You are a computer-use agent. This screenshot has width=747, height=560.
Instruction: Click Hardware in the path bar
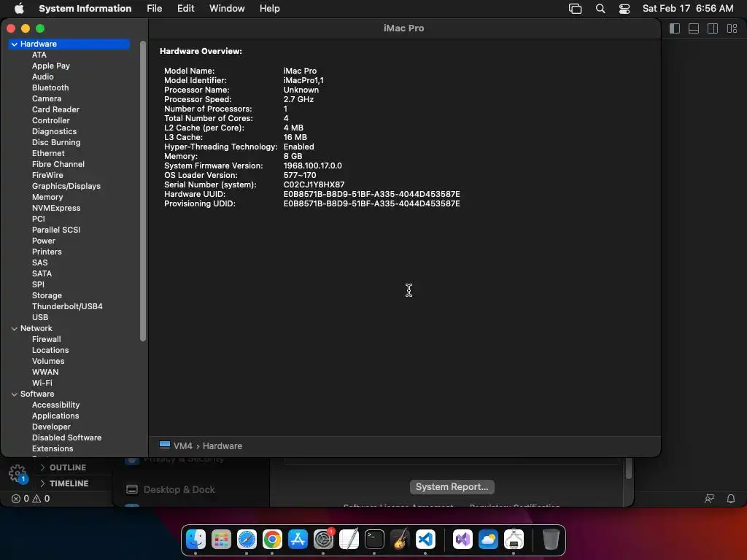click(222, 446)
